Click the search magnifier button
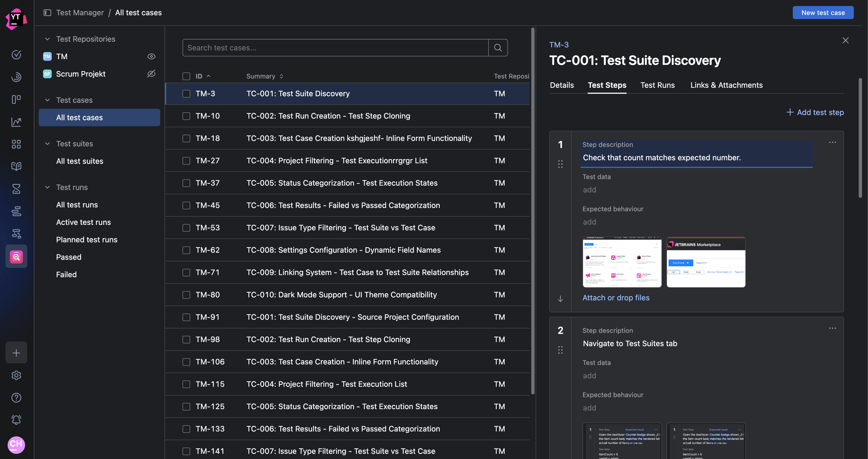868x459 pixels. point(498,48)
